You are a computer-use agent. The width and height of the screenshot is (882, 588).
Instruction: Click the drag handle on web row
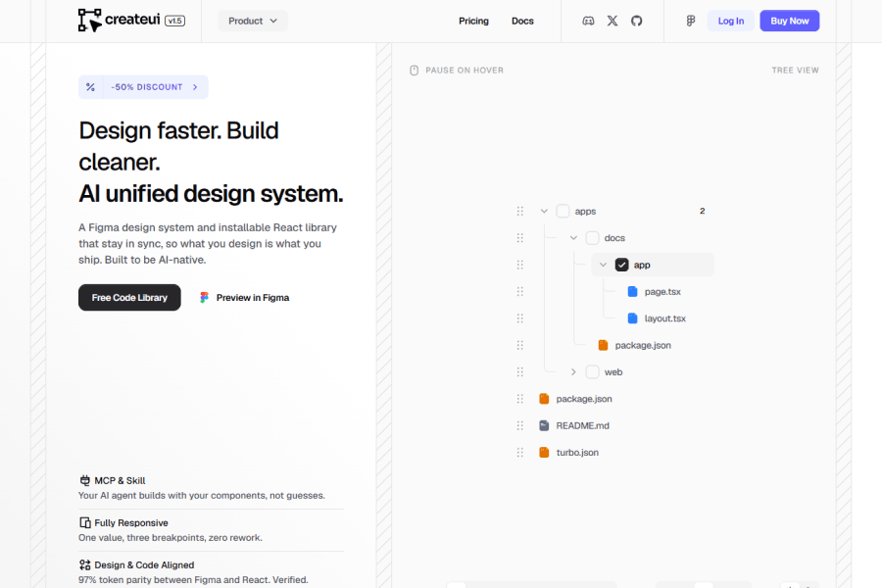coord(519,372)
